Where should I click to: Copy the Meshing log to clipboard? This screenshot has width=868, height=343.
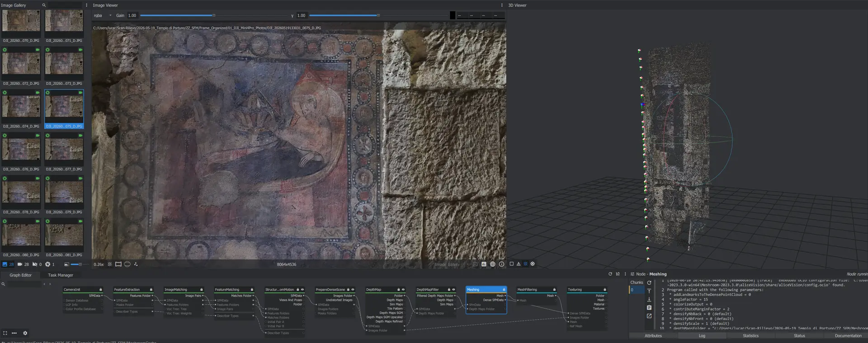click(x=649, y=307)
